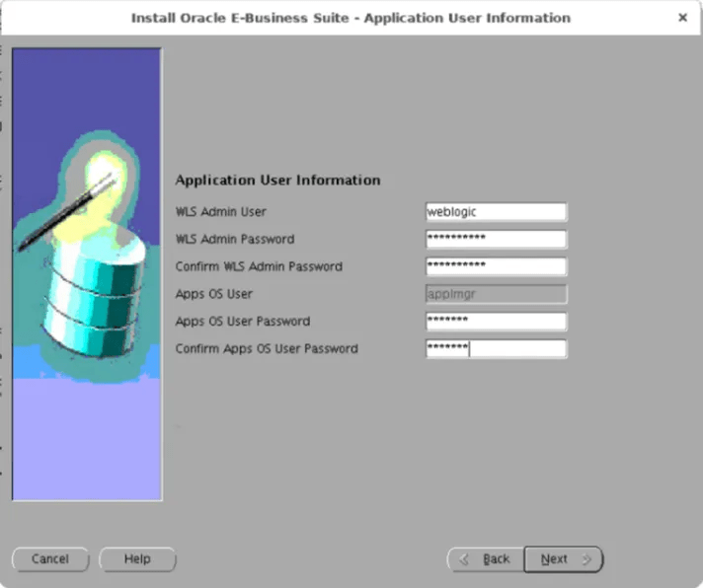Viewport: 703px width, 588px height.
Task: Click the WLS Admin User label
Action: click(220, 212)
